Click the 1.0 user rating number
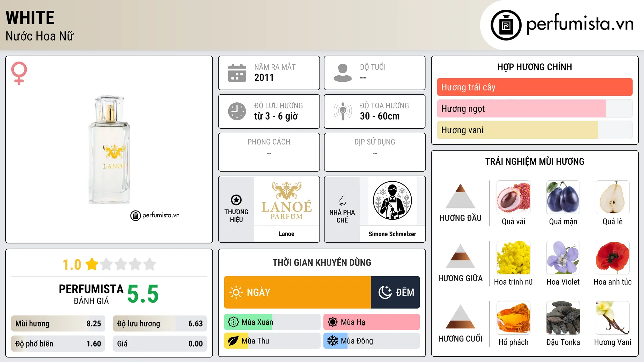 (x=72, y=265)
